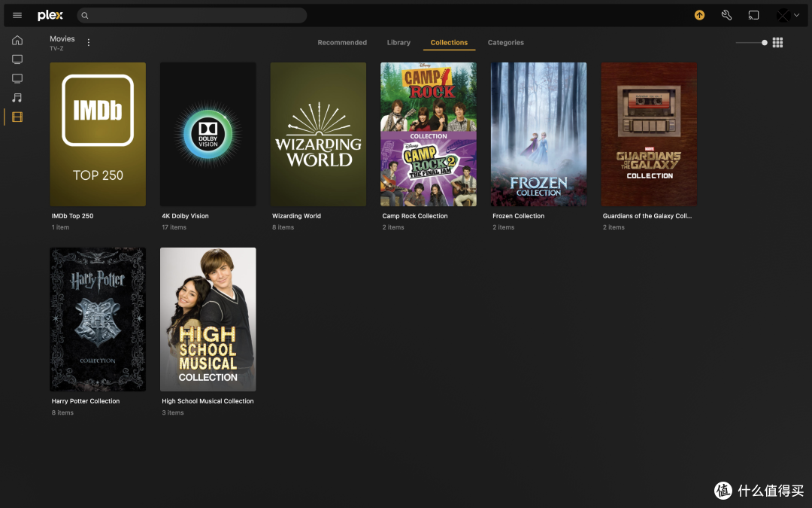
Task: Open the High School Musical poster
Action: (208, 319)
